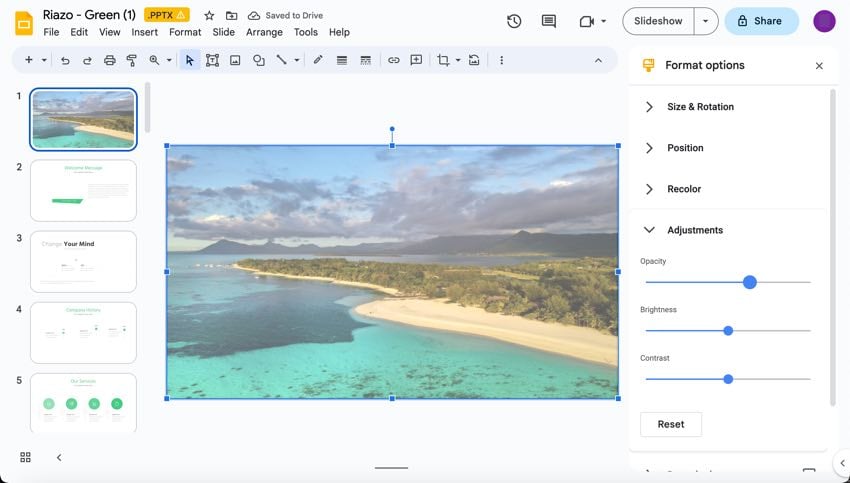Image resolution: width=850 pixels, height=483 pixels.
Task: Click the Share button
Action: [761, 21]
